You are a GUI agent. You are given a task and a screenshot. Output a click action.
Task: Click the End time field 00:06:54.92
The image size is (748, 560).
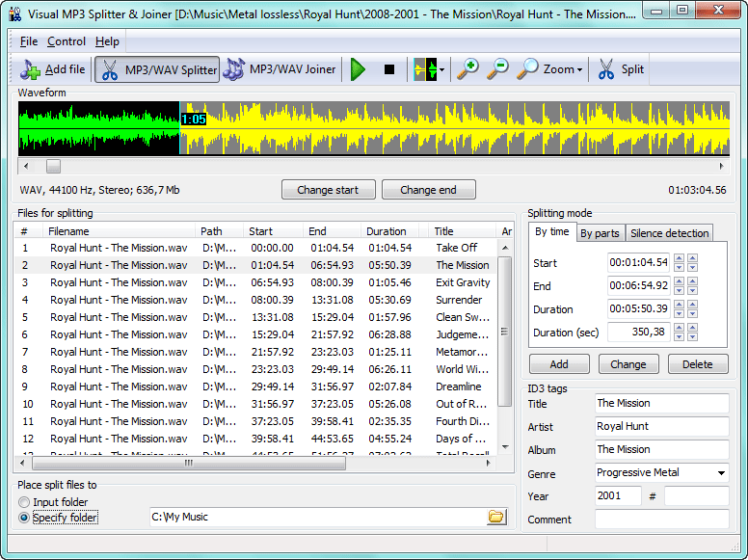[638, 285]
